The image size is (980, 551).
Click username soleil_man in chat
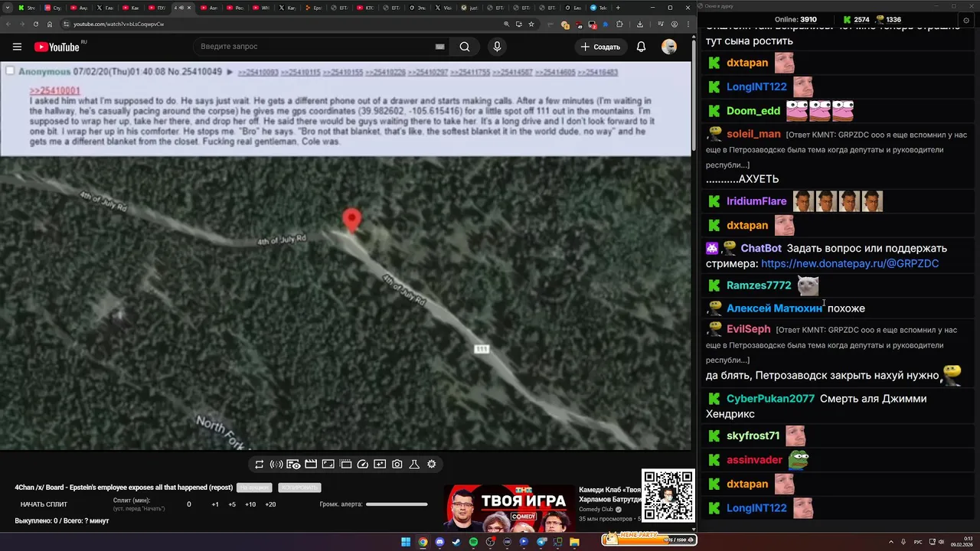(753, 134)
